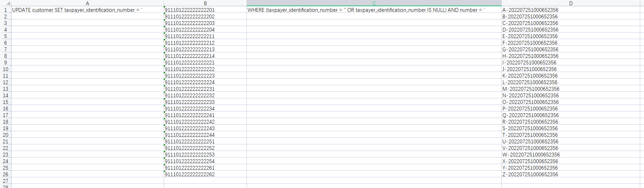The width and height of the screenshot is (644, 188).
Task: Select cell 911101222222222262
Action: click(x=205, y=174)
